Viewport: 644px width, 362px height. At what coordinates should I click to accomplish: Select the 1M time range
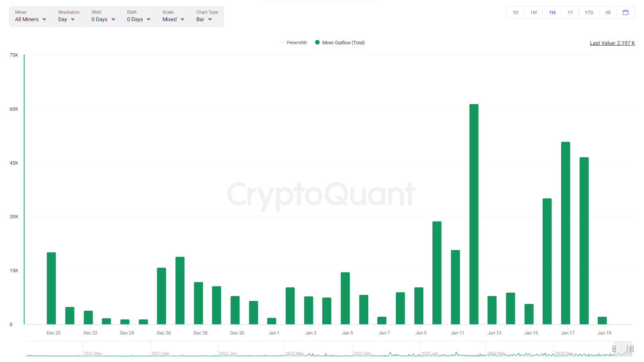tap(552, 12)
